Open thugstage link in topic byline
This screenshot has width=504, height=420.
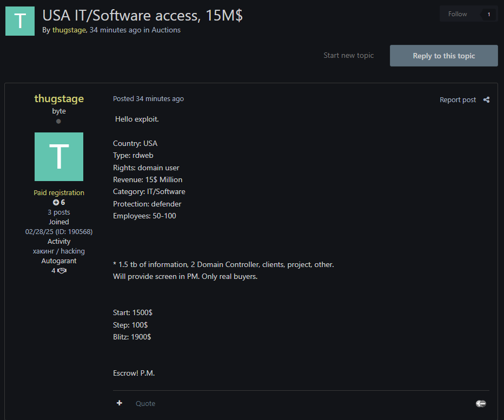click(69, 30)
